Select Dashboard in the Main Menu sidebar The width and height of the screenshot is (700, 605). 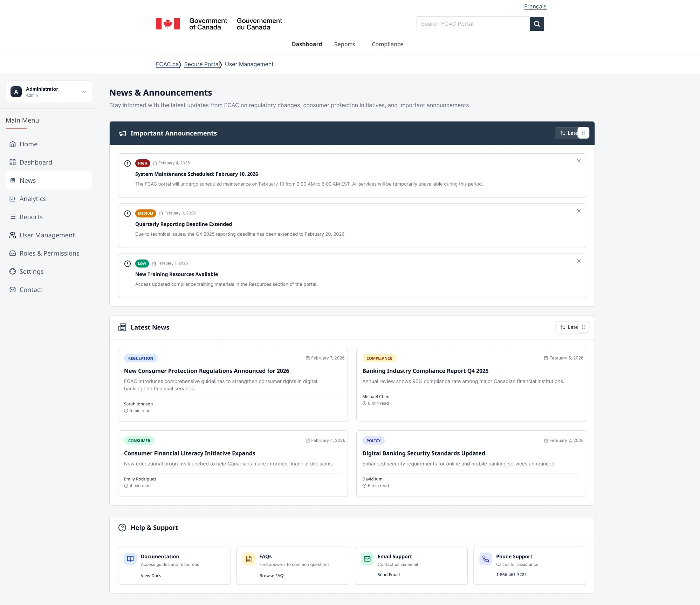[x=49, y=162]
